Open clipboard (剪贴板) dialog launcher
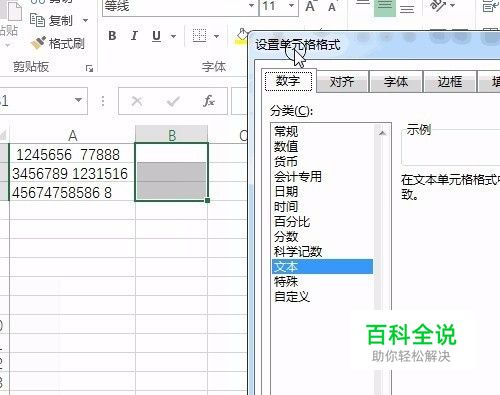 (89, 69)
